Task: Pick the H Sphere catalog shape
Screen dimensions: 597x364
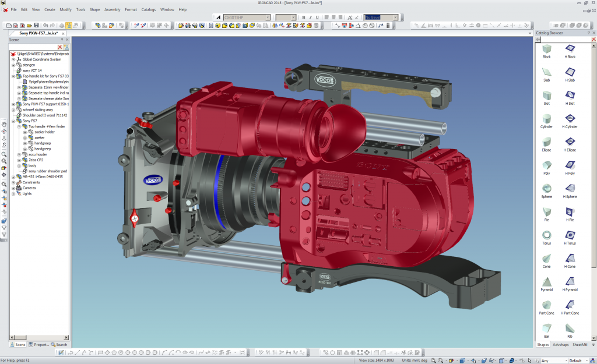Action: click(x=570, y=188)
